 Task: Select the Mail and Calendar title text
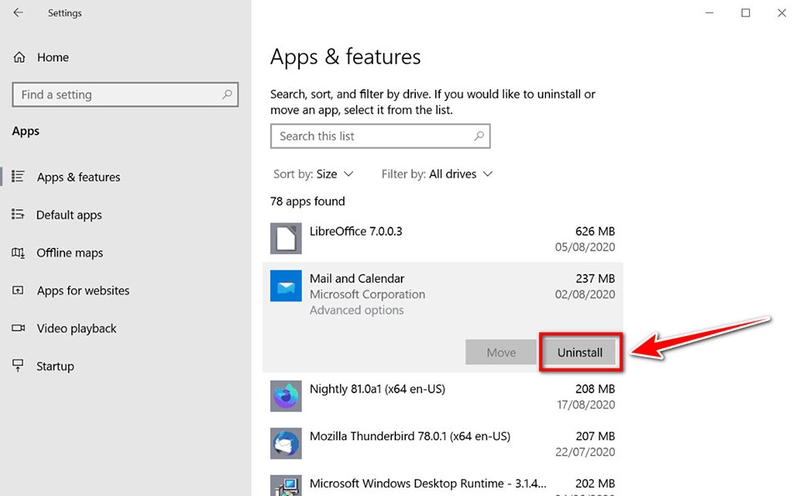(x=357, y=279)
